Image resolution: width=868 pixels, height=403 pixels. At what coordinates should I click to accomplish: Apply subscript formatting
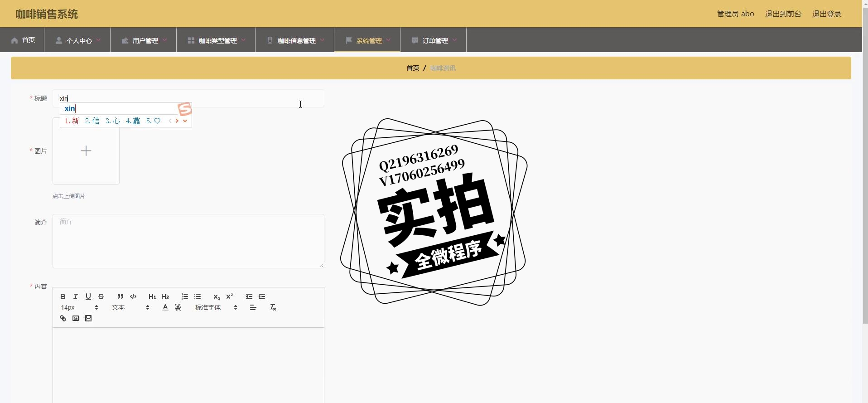click(x=217, y=296)
